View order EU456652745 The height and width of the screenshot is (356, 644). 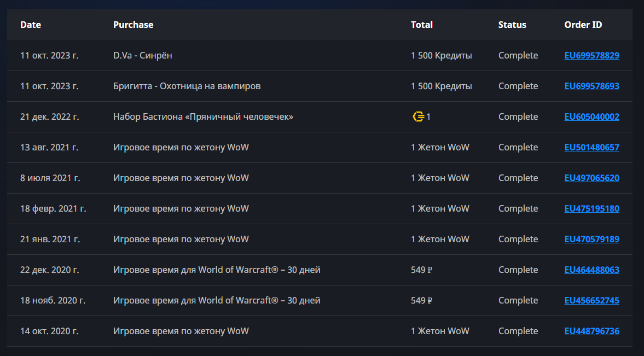click(591, 300)
